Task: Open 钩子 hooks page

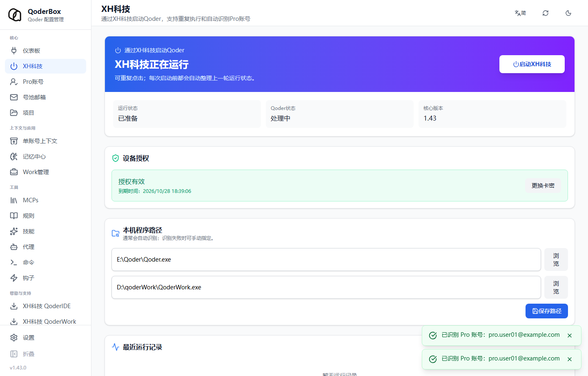Action: tap(45, 278)
